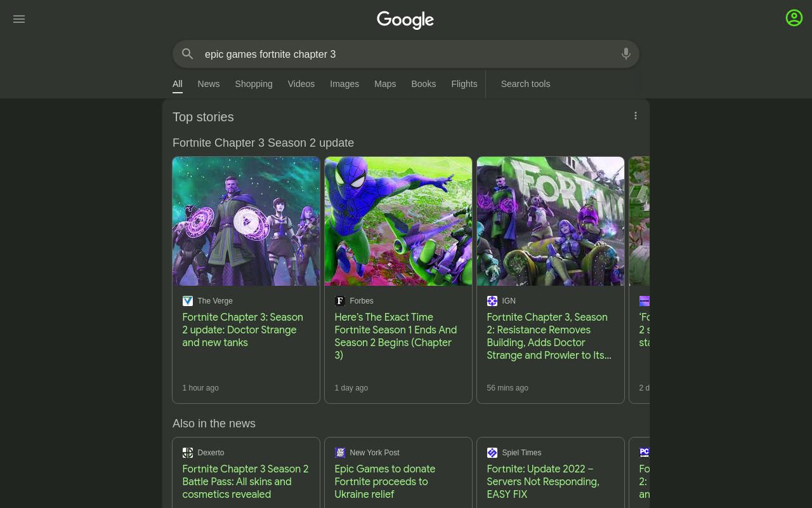The width and height of the screenshot is (812, 508).
Task: Click the Dexerto source name
Action: [x=211, y=453]
